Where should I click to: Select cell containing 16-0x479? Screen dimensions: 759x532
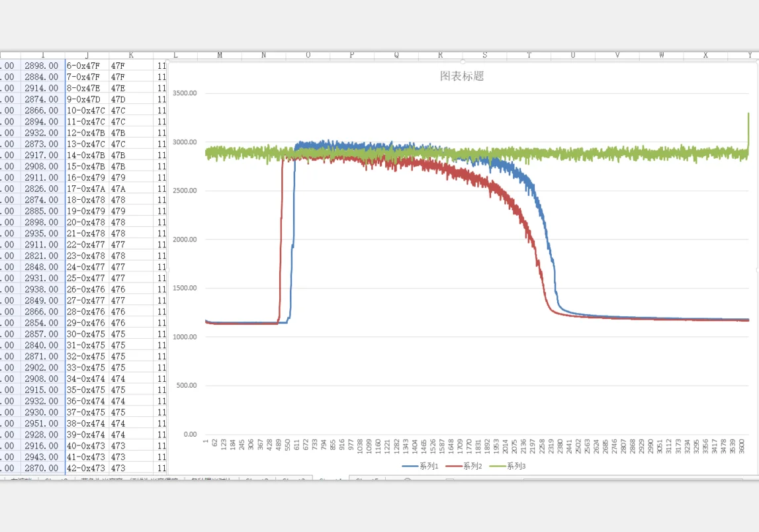(x=87, y=177)
